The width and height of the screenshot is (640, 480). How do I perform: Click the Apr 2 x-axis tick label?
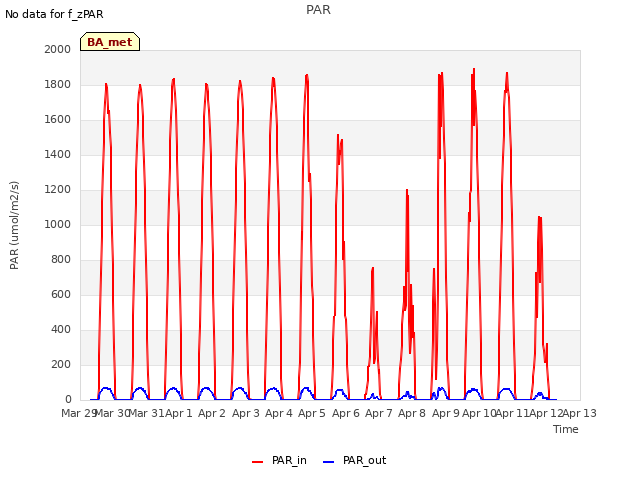pyautogui.click(x=212, y=413)
